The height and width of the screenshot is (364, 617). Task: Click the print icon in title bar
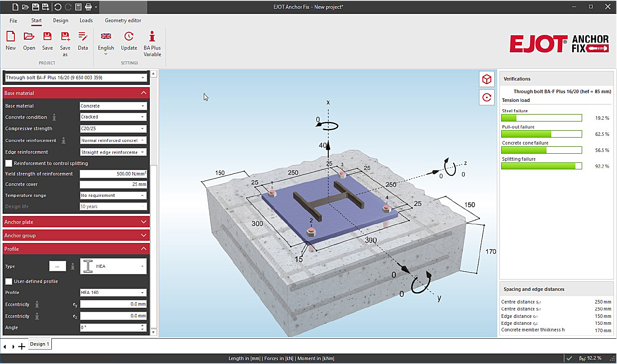tap(88, 7)
